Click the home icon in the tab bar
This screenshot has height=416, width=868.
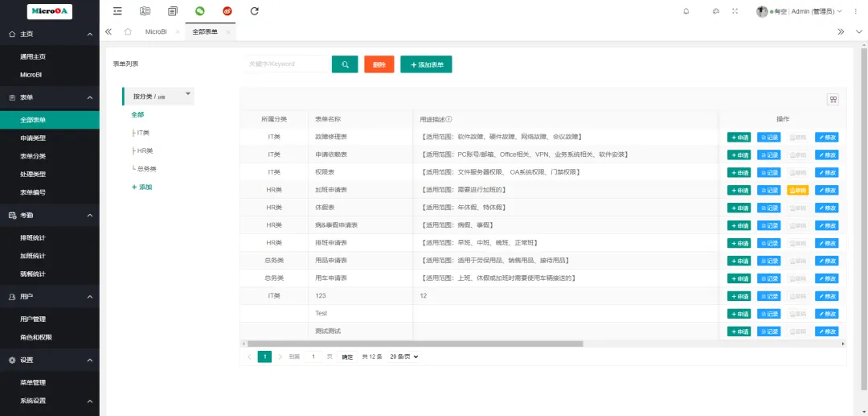coord(127,31)
